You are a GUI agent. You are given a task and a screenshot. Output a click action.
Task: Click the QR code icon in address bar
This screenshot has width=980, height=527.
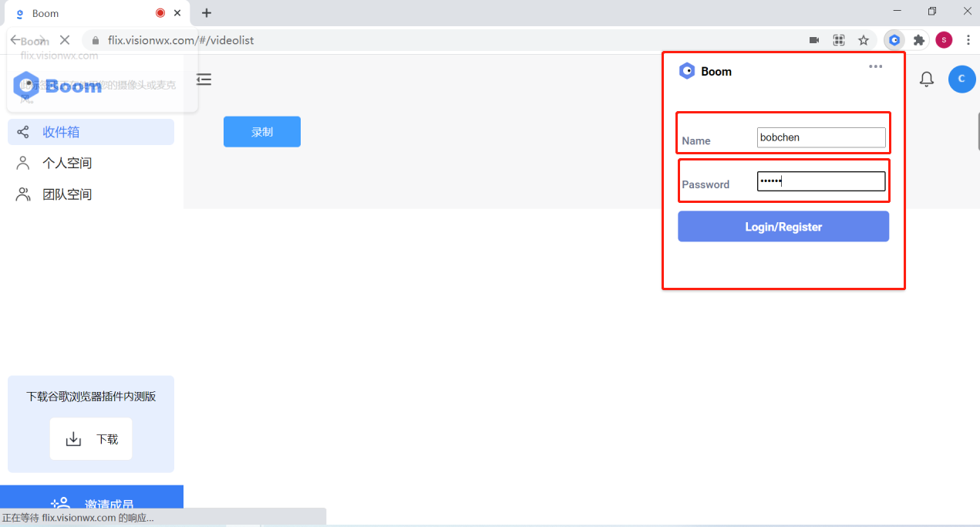pos(839,40)
